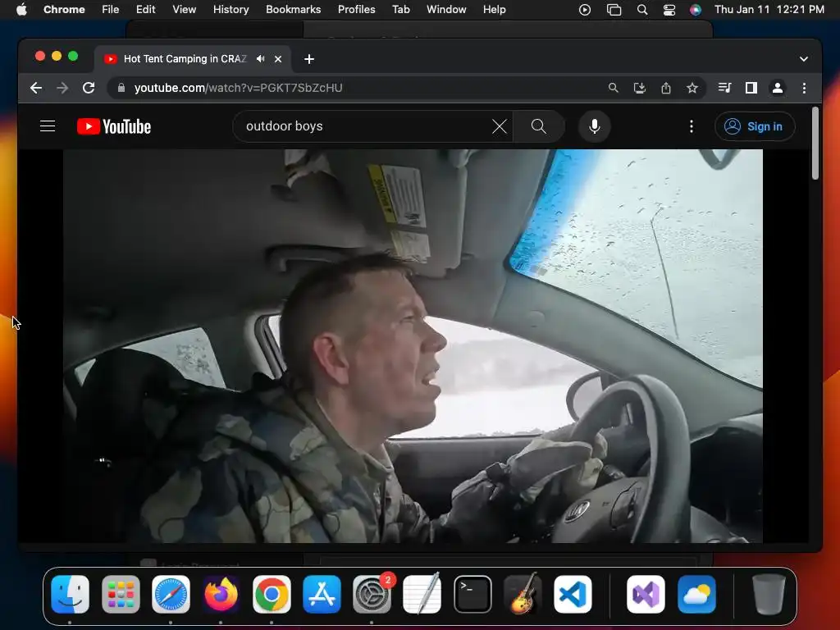Clear the search text with X
Screen dimensions: 840x630
pyautogui.click(x=500, y=126)
